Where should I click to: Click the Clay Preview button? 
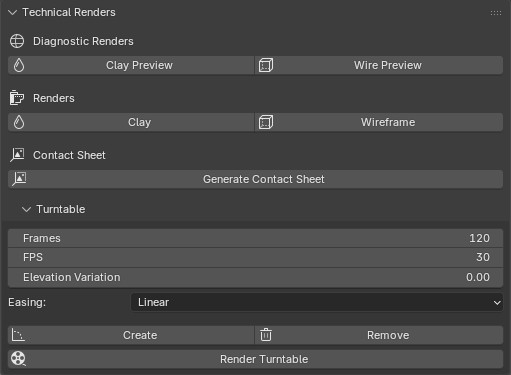pos(131,65)
